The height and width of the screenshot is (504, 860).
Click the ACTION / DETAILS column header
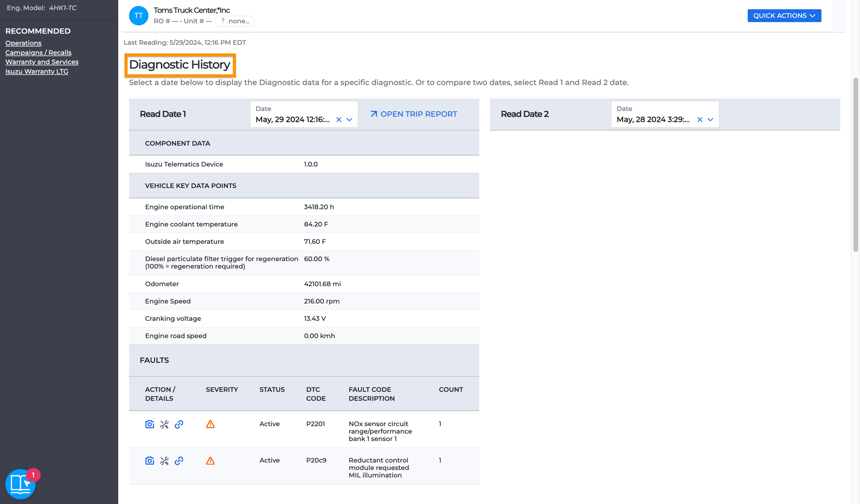pyautogui.click(x=160, y=394)
